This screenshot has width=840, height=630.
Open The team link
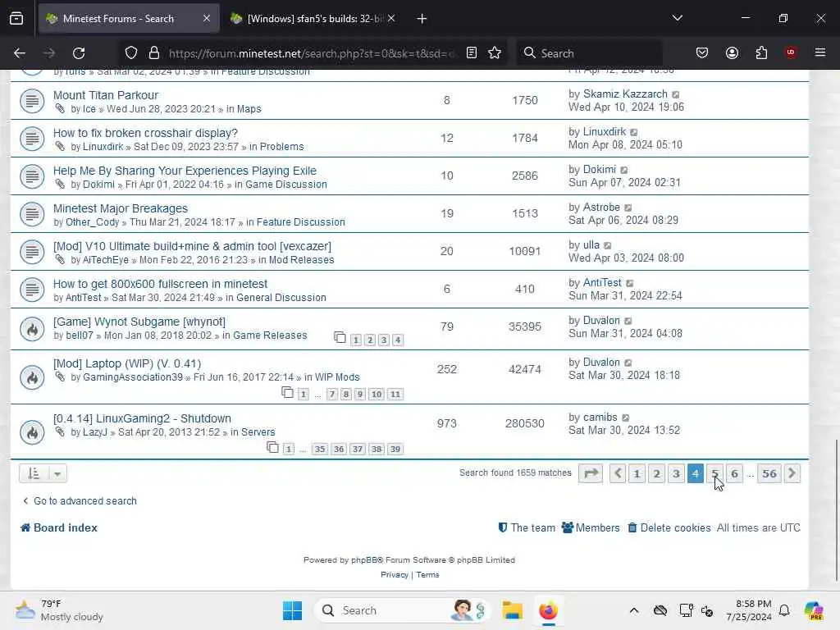tap(527, 527)
